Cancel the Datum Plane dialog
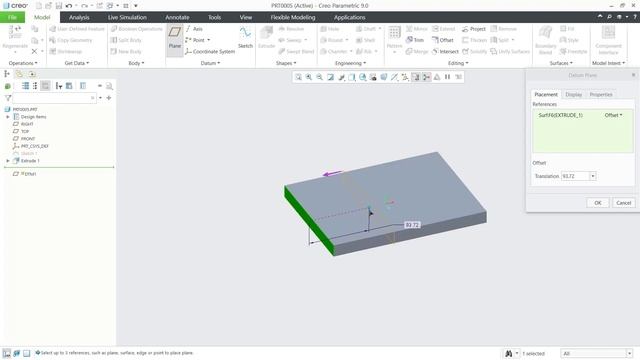 coord(624,203)
